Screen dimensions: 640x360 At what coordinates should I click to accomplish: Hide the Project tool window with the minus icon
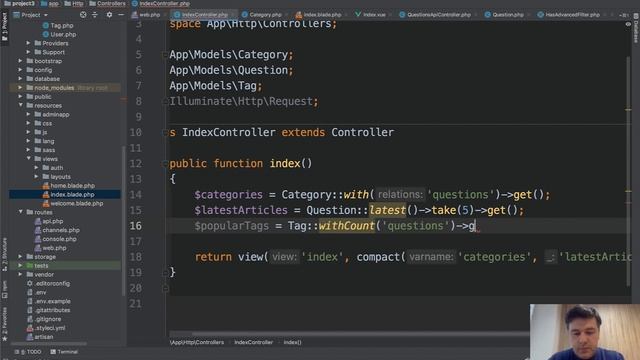121,15
